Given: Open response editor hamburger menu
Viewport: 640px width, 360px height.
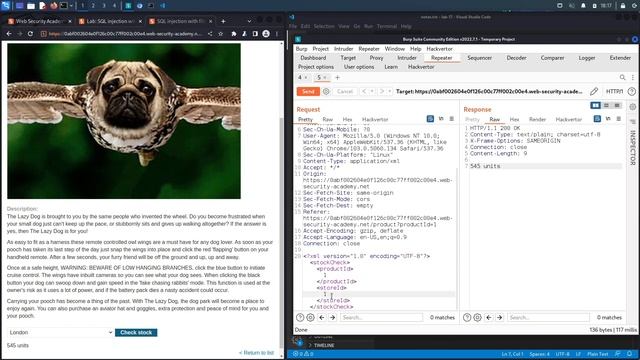Looking at the screenshot, I should click(x=619, y=118).
